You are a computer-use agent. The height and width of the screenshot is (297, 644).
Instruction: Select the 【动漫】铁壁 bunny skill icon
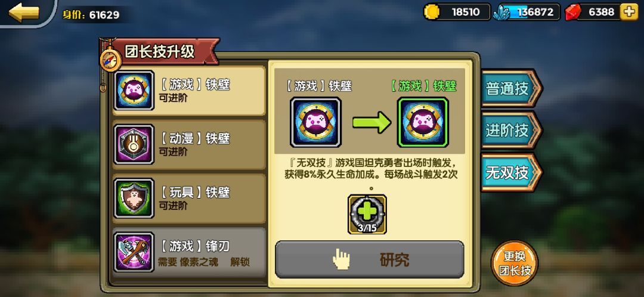[x=134, y=144]
